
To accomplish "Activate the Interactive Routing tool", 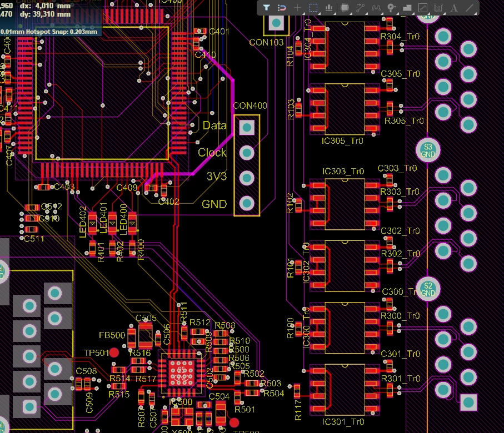I will pos(360,8).
